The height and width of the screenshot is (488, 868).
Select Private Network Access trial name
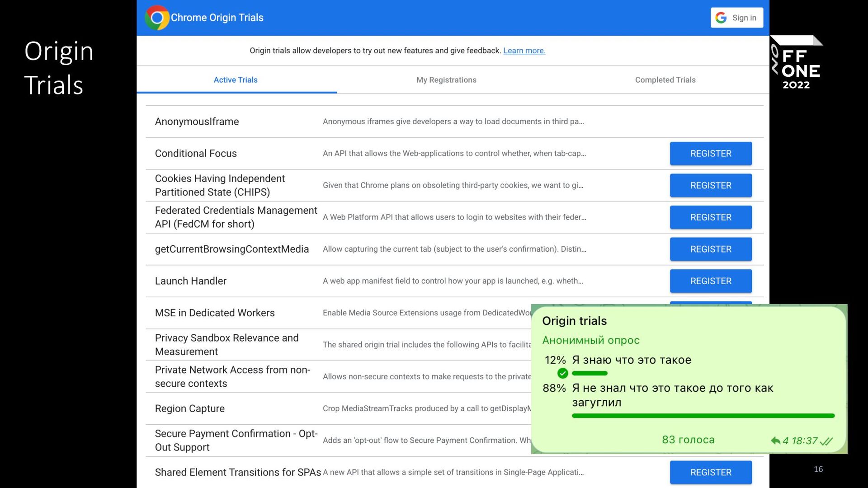(232, 377)
